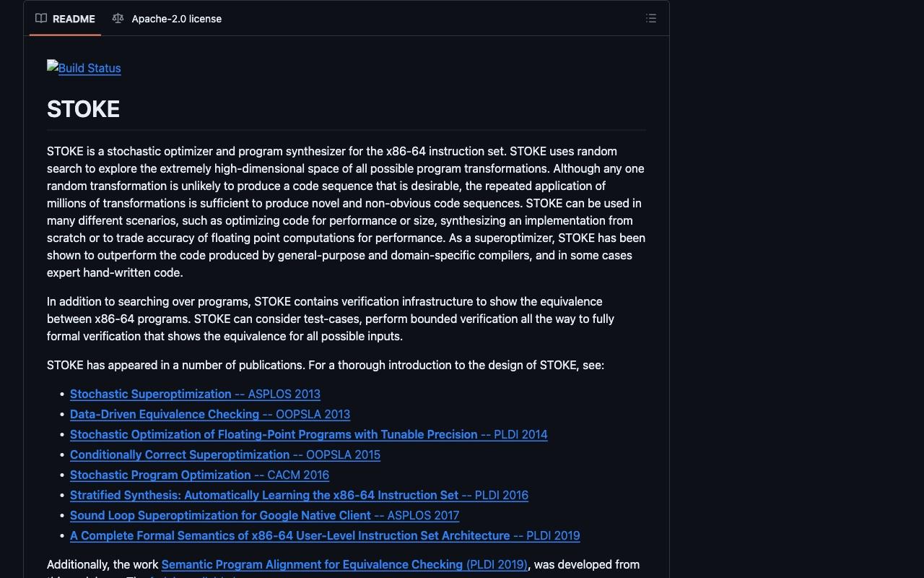Open Data-Driven Equivalence Checking OOPSLA 2013 link

tap(210, 414)
